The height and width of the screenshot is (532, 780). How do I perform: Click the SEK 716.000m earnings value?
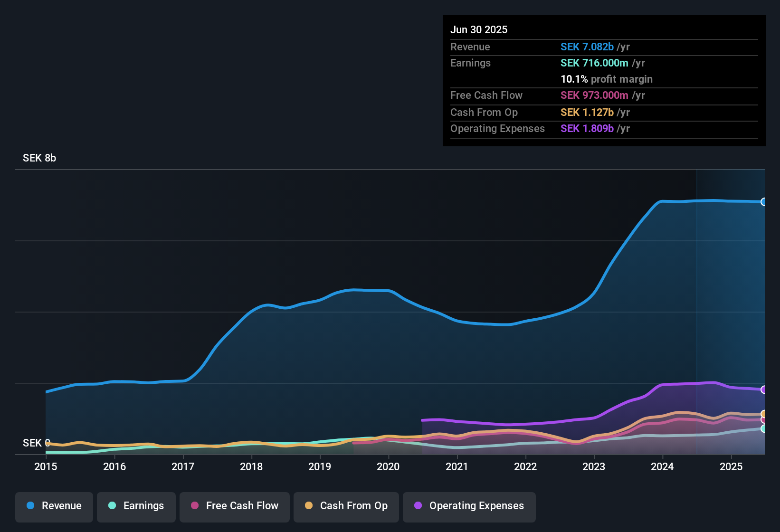point(594,63)
